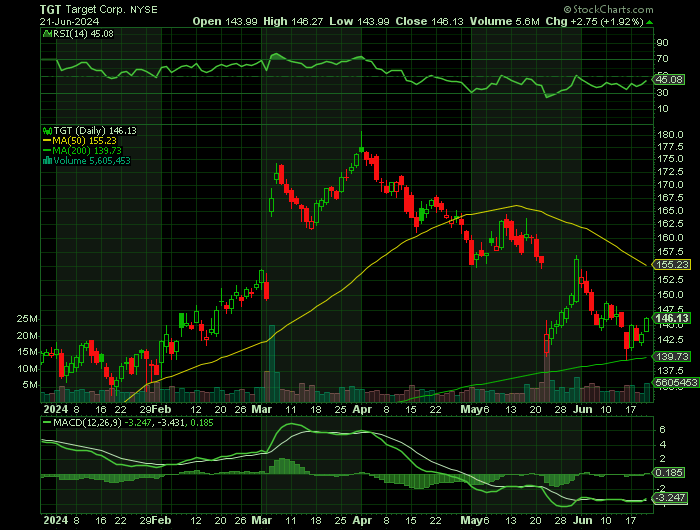The width and height of the screenshot is (700, 530).
Task: Click the 165.0 price axis label
Action: (x=671, y=210)
